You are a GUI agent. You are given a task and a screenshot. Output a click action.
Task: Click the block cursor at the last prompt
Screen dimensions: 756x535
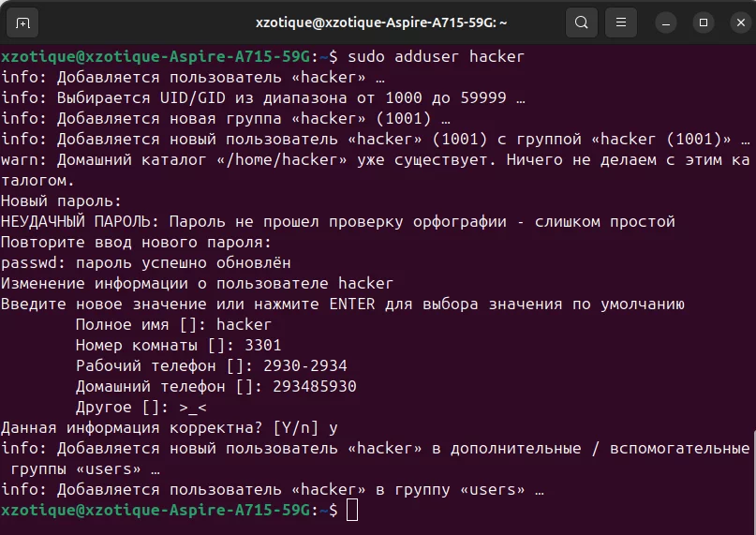[x=351, y=510]
